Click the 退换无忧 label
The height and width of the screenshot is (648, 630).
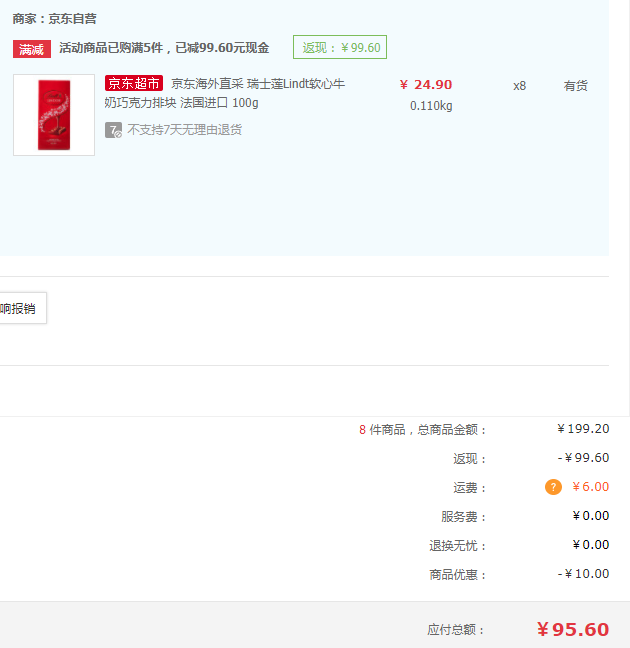tap(458, 546)
